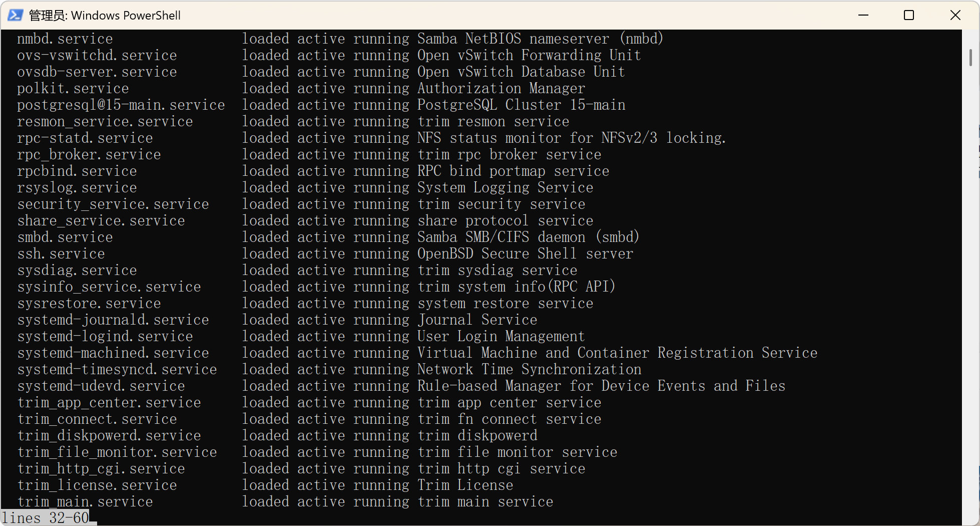Viewport: 980px width, 526px height.
Task: Click the ssh.service unit name
Action: tap(61, 254)
